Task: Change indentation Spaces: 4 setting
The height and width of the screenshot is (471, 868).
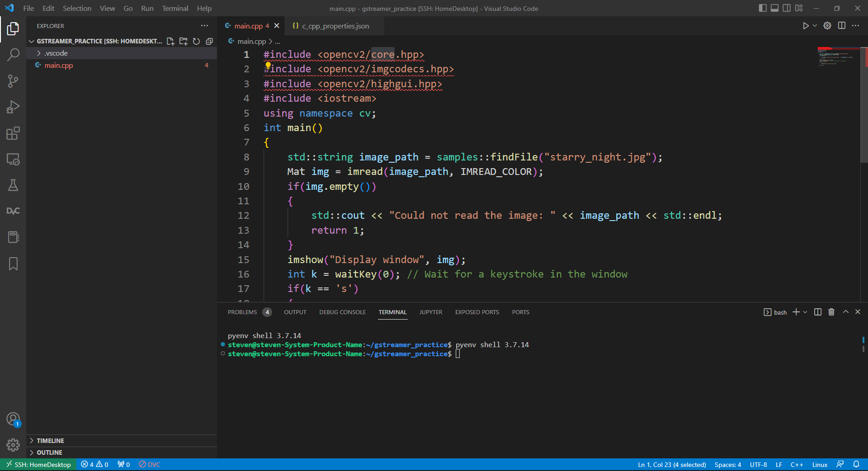Action: [727, 464]
